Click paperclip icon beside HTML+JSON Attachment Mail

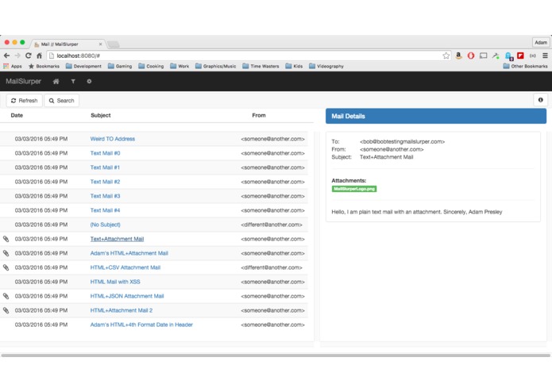coord(6,296)
